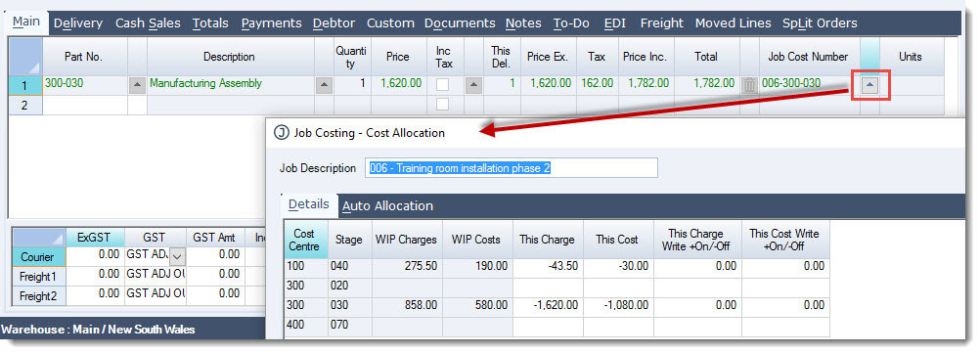Click the Job Description field
980x354 pixels.
click(x=512, y=168)
